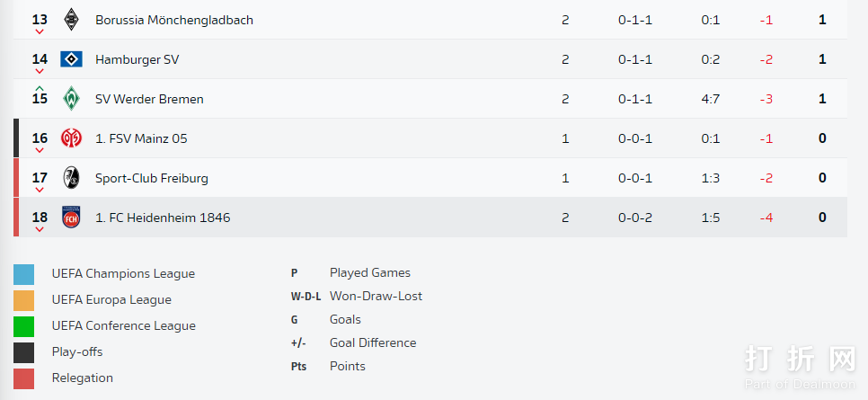Open the Borussia Mönchengladbach team link
The height and width of the screenshot is (400, 868).
pyautogui.click(x=174, y=20)
